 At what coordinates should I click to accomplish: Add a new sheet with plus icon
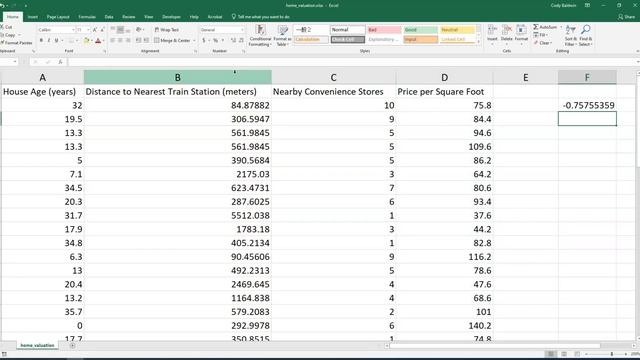pyautogui.click(x=72, y=346)
